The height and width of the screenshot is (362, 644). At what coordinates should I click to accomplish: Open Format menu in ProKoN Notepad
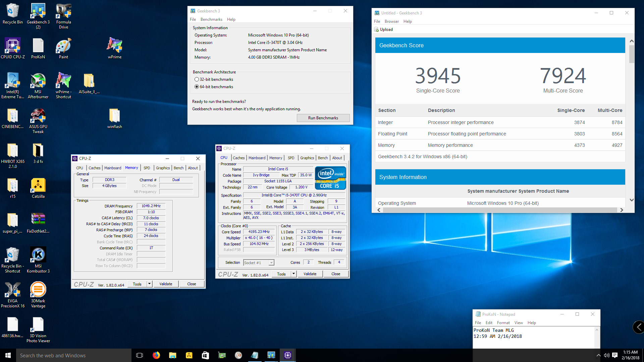coord(503,323)
